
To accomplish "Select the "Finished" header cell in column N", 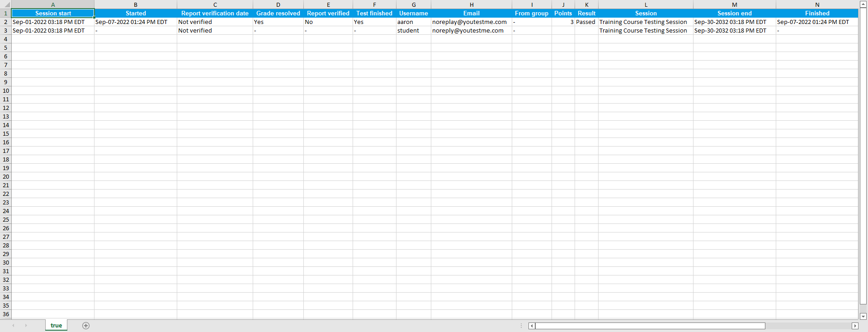I will pos(817,13).
